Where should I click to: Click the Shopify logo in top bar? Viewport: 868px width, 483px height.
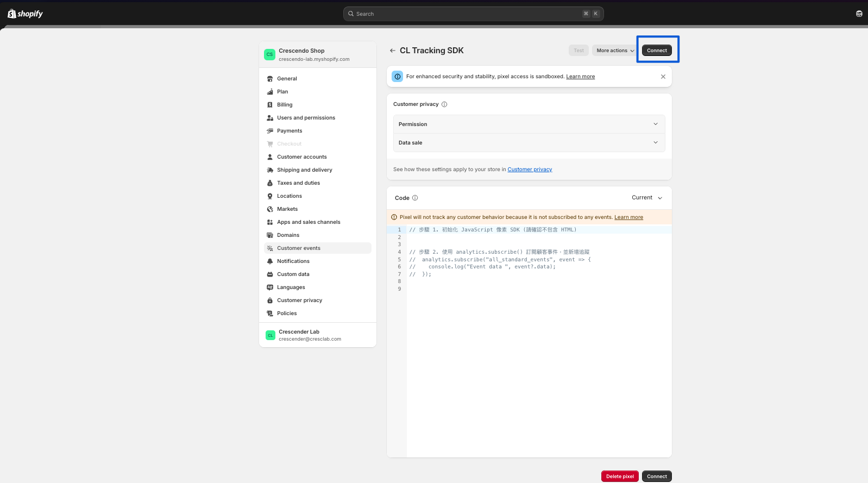pos(25,14)
